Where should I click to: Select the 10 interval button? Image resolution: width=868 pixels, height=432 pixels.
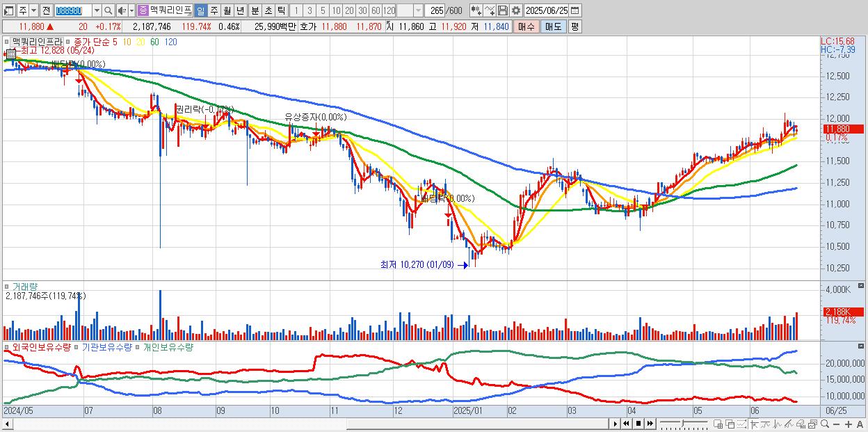click(x=336, y=10)
